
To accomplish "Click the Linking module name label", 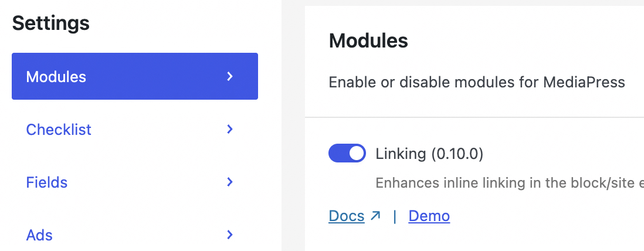I will (x=401, y=154).
